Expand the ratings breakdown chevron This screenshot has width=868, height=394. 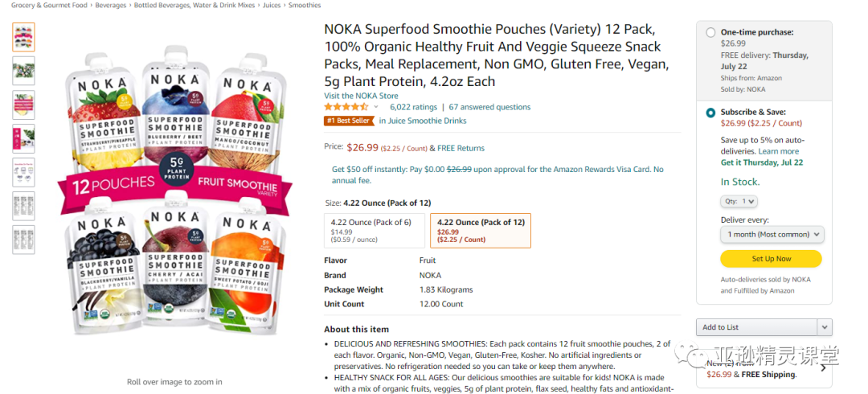click(376, 107)
